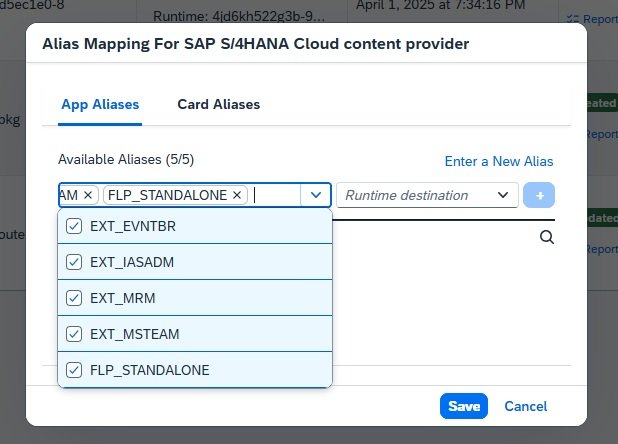618x444 pixels.
Task: Click the FLP_STANDALONE token label
Action: pyautogui.click(x=168, y=195)
